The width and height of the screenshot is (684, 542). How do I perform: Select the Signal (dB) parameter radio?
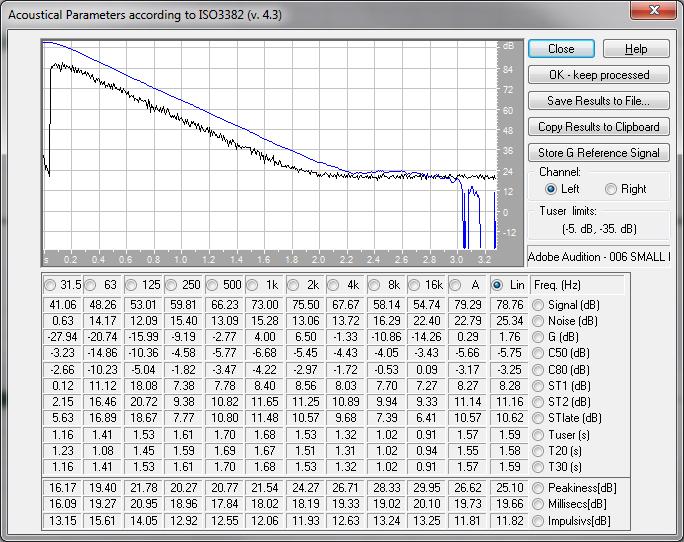(x=538, y=305)
